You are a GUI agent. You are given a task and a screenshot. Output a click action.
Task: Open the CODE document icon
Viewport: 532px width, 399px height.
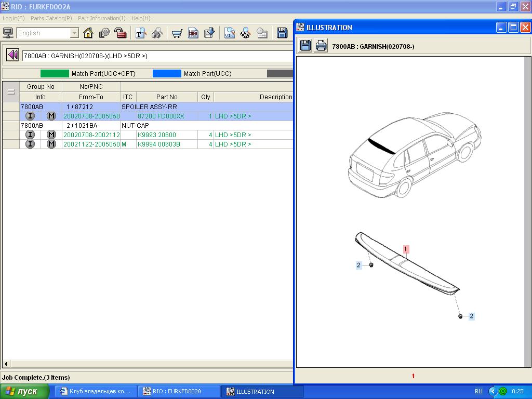[193, 33]
